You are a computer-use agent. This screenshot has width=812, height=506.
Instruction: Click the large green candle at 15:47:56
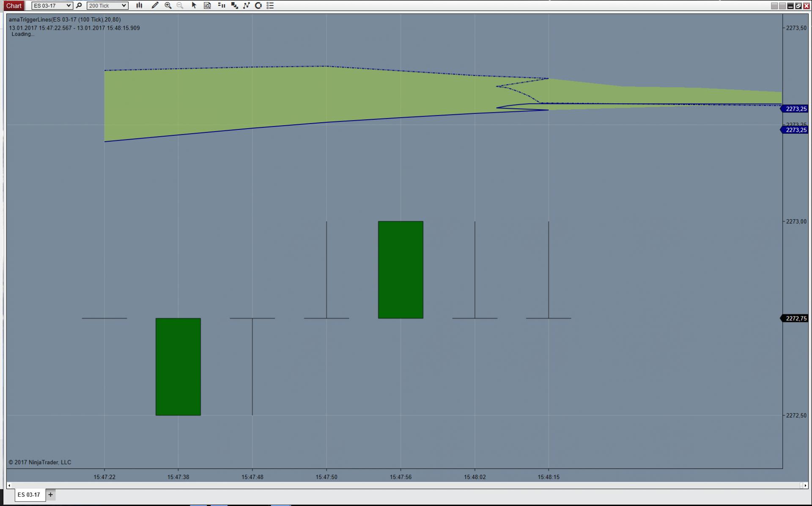(401, 269)
